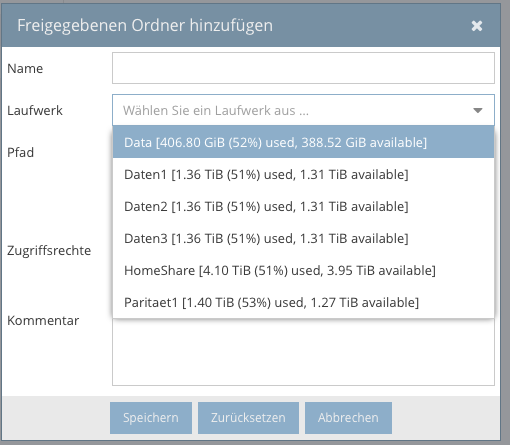This screenshot has height=445, width=510.
Task: Cancel the dialog with Abbrechen
Action: (x=348, y=418)
